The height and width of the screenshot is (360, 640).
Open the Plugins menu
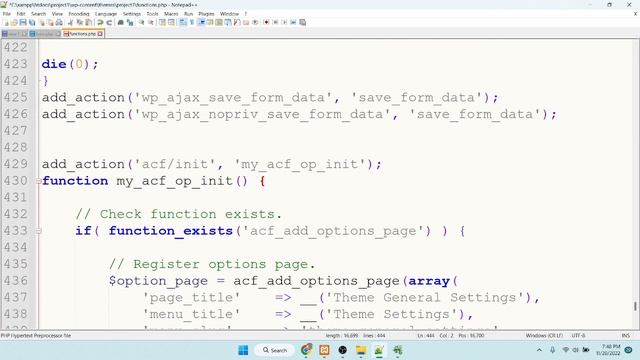tap(206, 14)
